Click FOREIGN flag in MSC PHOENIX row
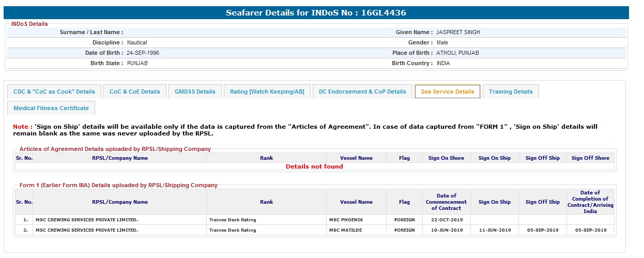Screen dimensions: 644x258 click(x=404, y=220)
